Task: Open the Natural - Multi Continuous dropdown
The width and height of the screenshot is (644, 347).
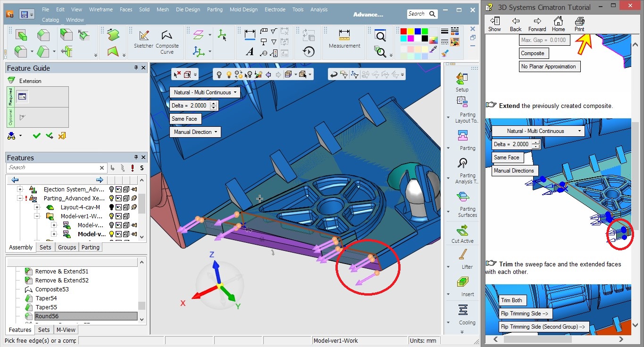Action: [205, 92]
